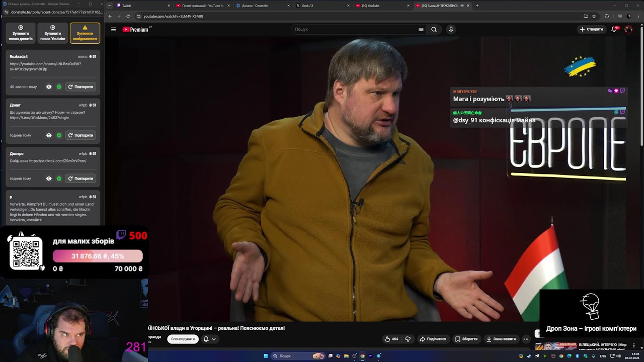This screenshot has height=362, width=644.
Task: Bookmark this page with the star icon
Action: click(594, 16)
